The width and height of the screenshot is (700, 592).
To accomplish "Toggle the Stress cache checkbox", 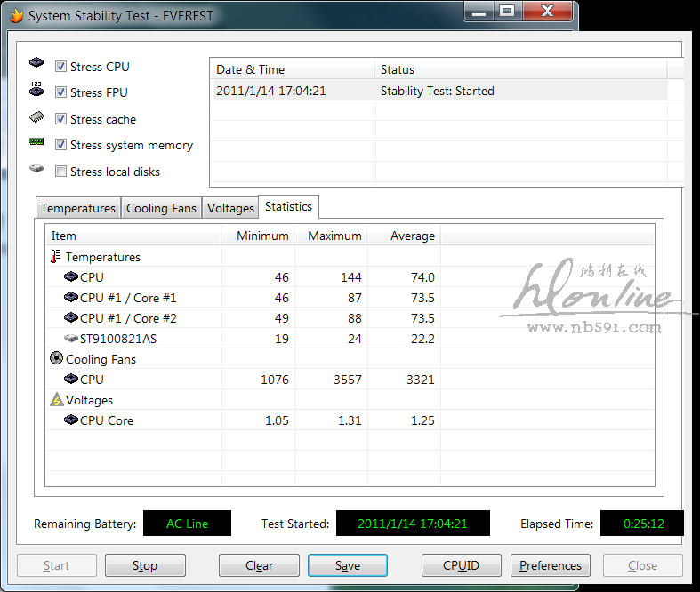I will [x=61, y=119].
